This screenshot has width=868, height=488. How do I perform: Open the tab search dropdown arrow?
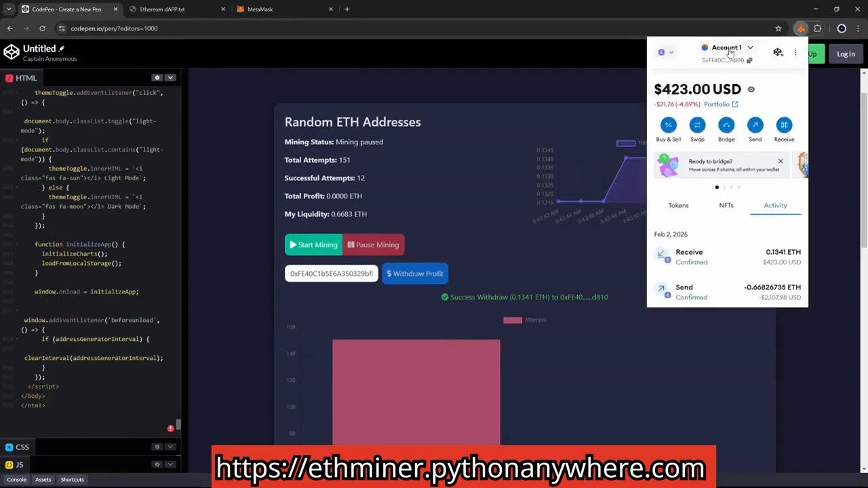pyautogui.click(x=9, y=9)
